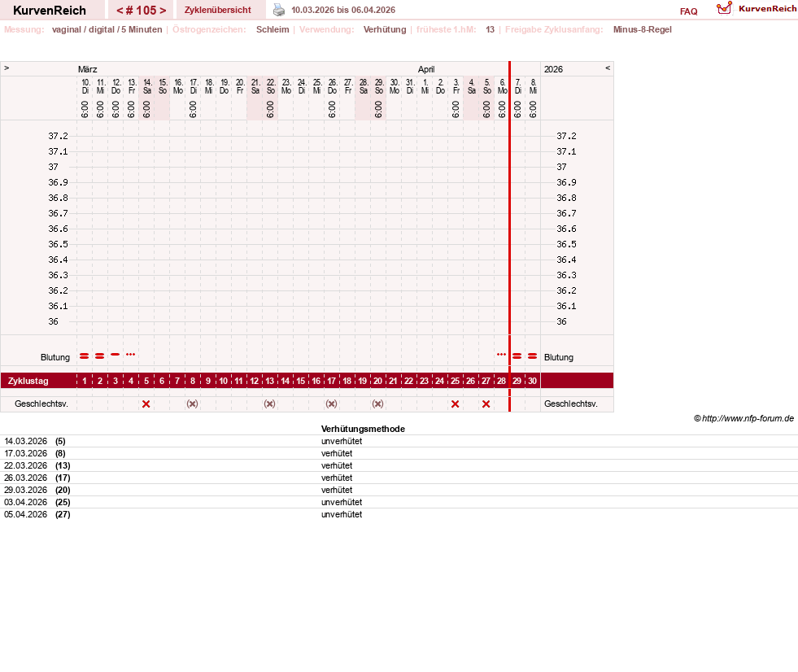798x672 pixels.
Task: Click the '2026' year label
Action: click(x=553, y=69)
